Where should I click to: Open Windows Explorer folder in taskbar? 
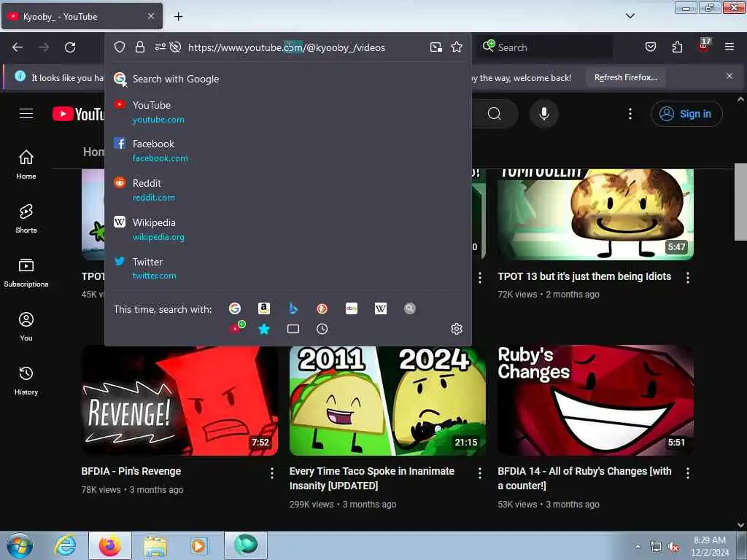tap(155, 546)
